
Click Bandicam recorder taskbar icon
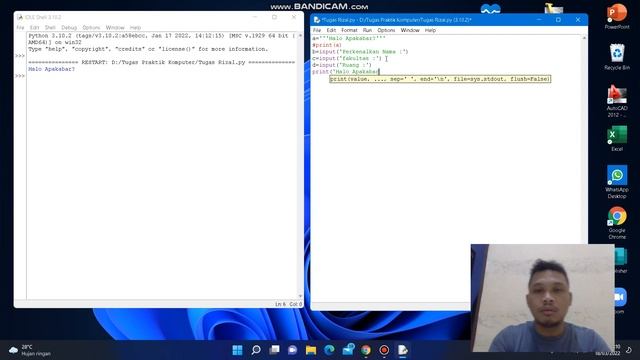point(384,350)
